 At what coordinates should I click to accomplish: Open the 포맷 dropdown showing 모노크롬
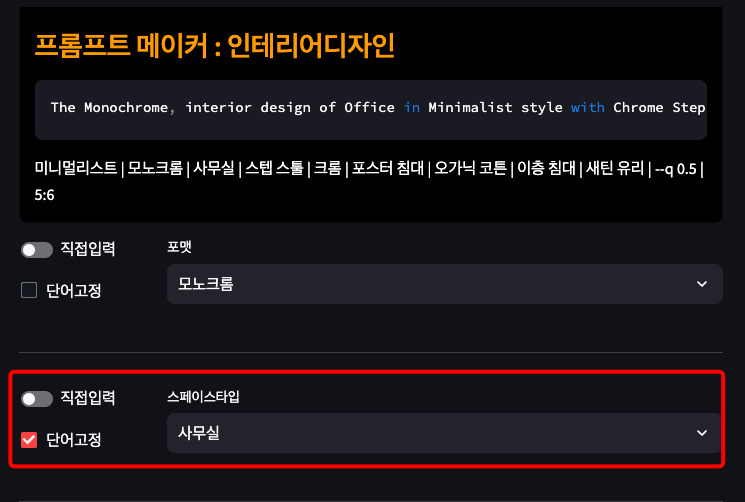coord(444,284)
